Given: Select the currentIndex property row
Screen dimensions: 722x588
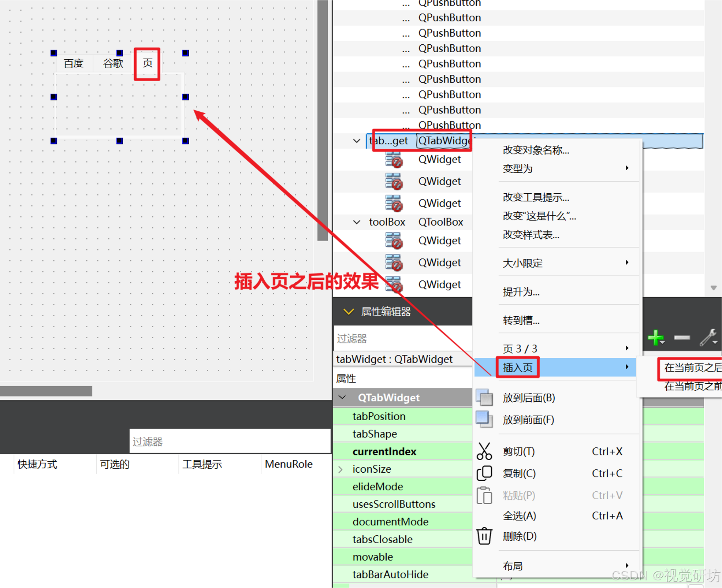Looking at the screenshot, I should click(384, 451).
